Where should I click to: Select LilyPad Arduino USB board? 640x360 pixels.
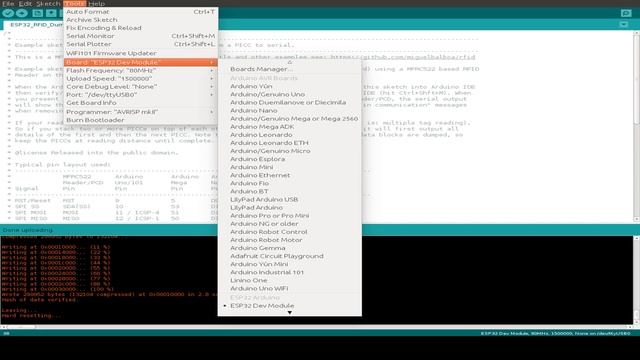tap(289, 200)
